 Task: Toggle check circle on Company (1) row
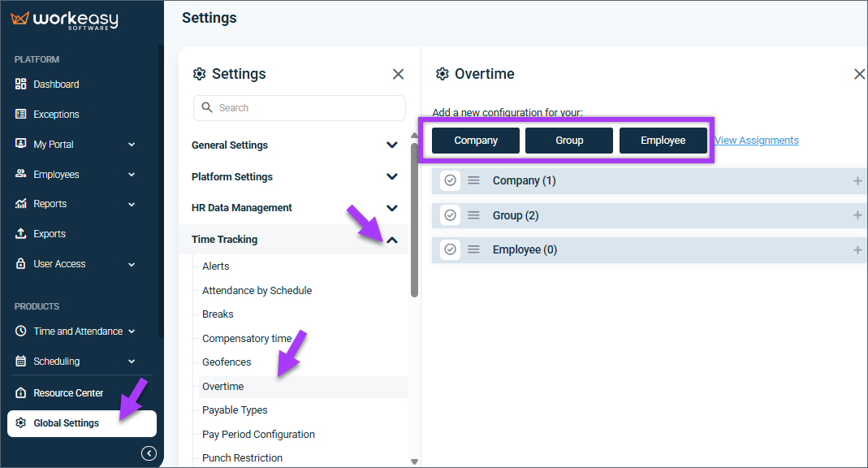(x=450, y=180)
